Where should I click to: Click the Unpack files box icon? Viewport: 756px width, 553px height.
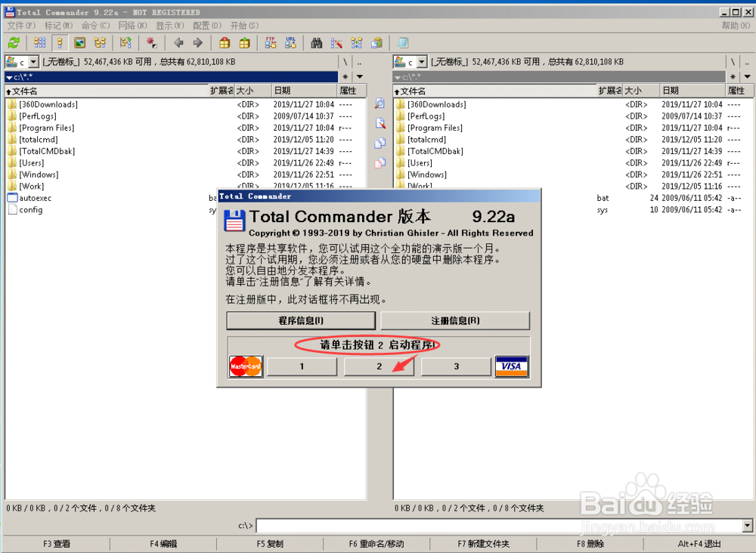245,43
